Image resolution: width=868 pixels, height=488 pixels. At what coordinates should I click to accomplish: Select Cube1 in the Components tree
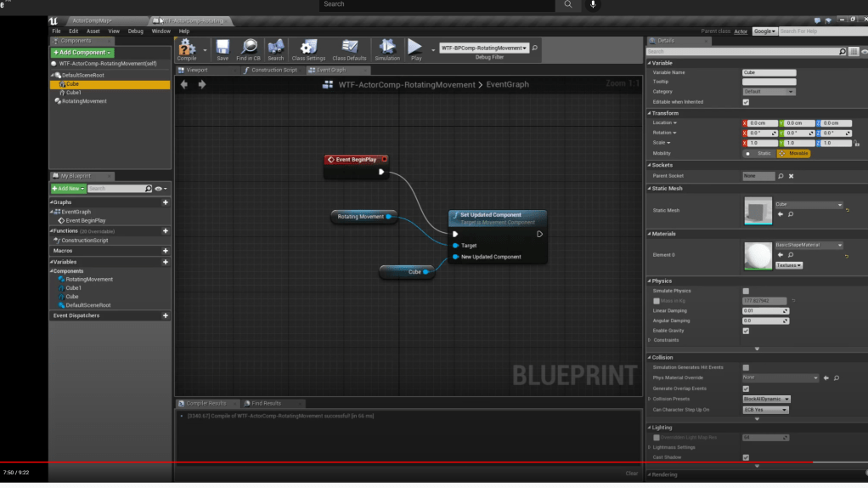74,93
